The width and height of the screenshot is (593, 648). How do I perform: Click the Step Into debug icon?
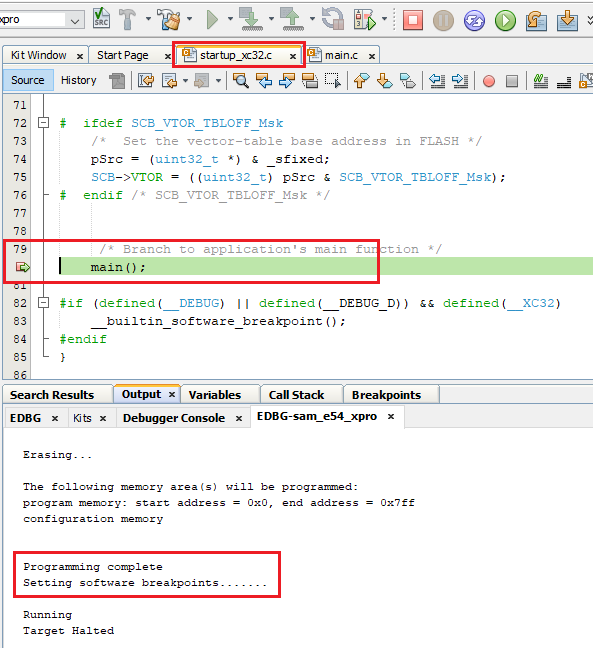567,20
